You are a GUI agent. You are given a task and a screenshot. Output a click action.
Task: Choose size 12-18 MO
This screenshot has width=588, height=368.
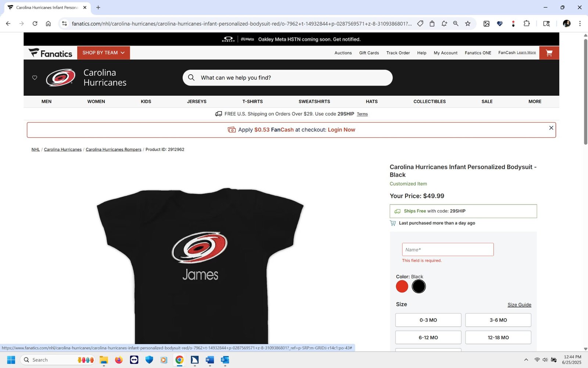click(498, 337)
